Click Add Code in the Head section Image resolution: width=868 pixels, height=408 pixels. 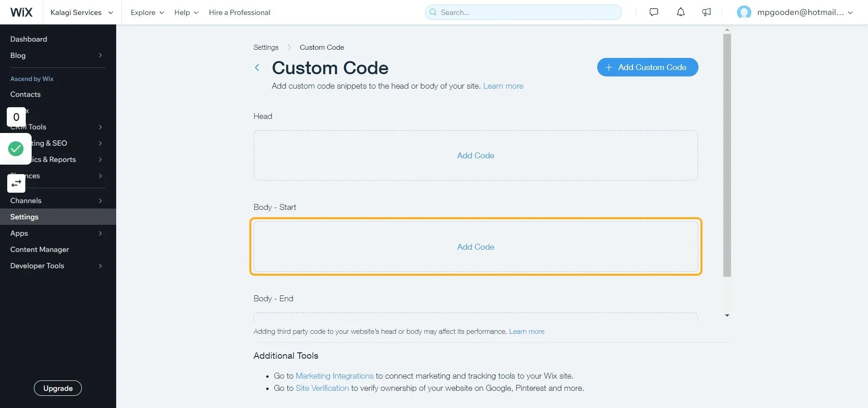(x=476, y=156)
